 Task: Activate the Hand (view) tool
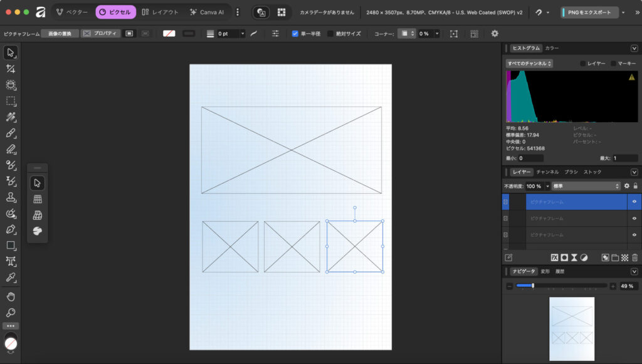(x=11, y=296)
